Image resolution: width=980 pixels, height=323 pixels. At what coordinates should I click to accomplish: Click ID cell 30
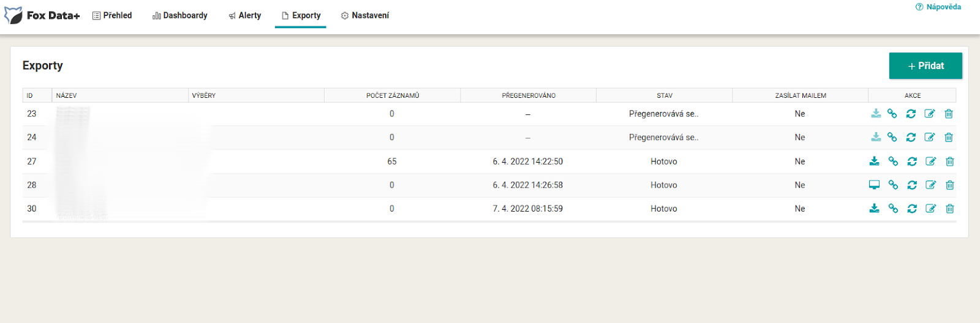tap(32, 209)
